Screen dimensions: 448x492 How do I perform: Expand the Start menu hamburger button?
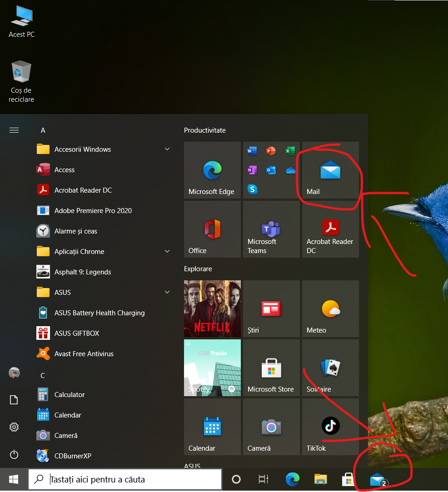(14, 130)
